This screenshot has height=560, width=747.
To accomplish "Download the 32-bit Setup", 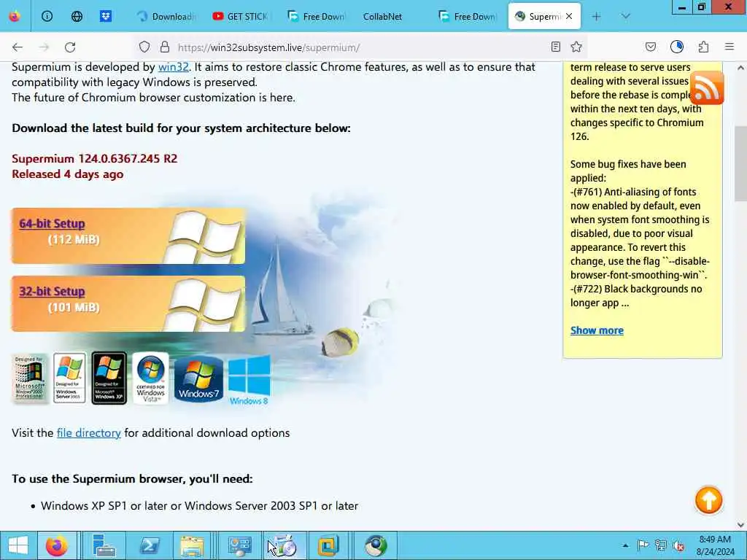I will pos(52,291).
